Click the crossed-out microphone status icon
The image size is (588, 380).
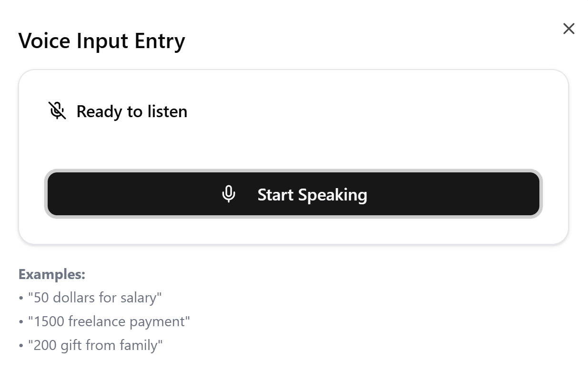tap(57, 110)
